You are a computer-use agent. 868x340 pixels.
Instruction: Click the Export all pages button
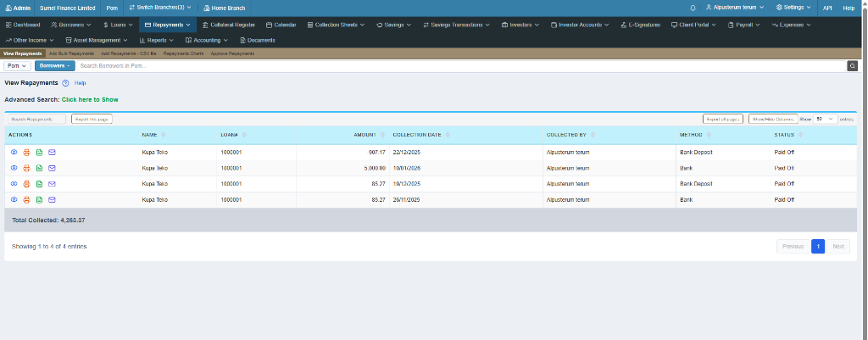pyautogui.click(x=723, y=119)
